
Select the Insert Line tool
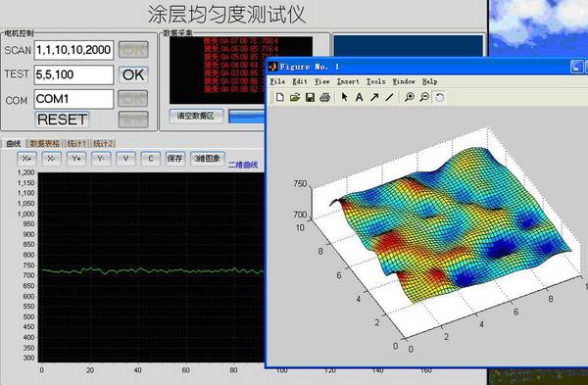pos(389,97)
